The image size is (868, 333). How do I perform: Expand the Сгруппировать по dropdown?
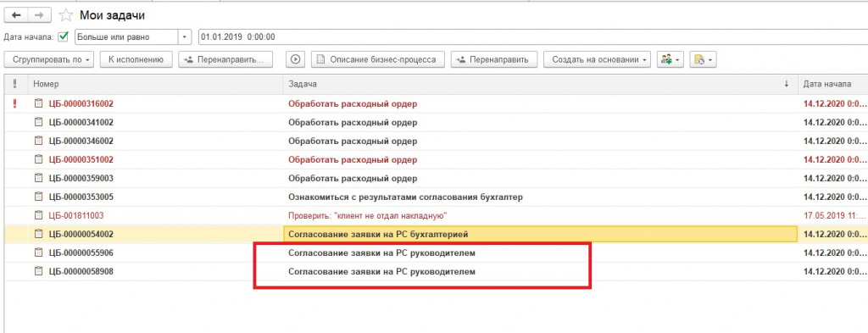(x=48, y=59)
